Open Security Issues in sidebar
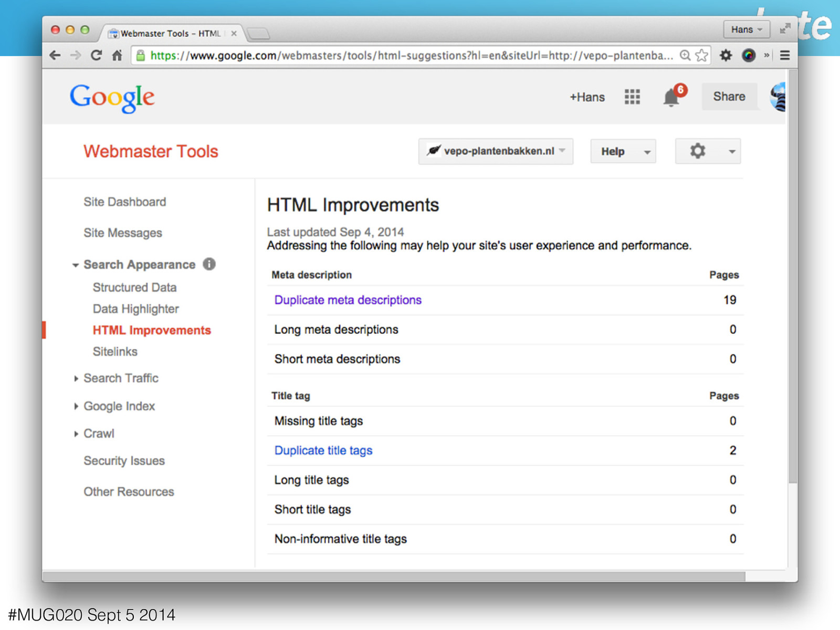Viewport: 840px width, 630px height. [124, 461]
